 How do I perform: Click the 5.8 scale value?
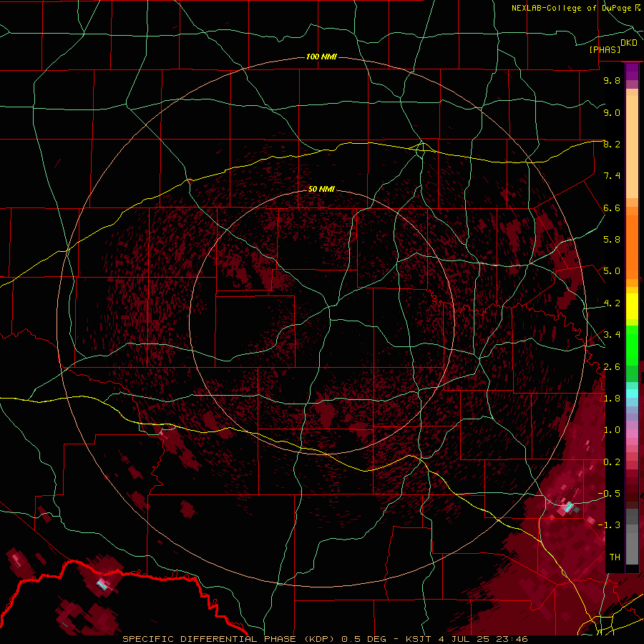(x=612, y=240)
